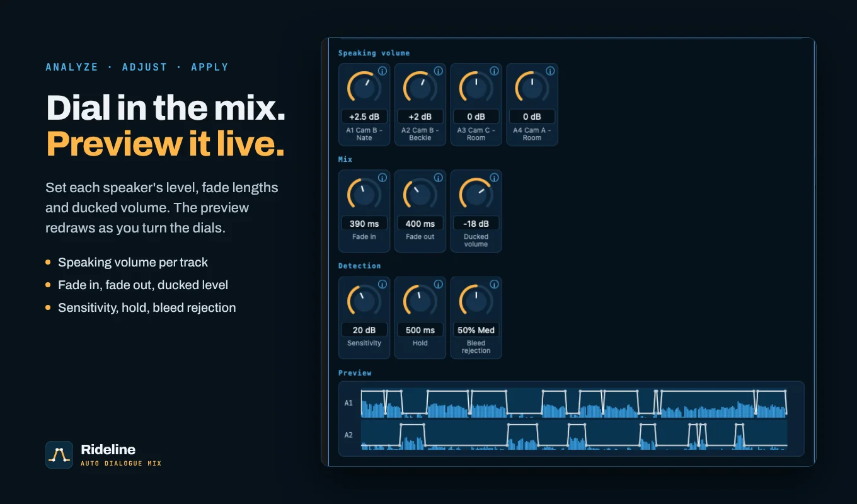857x504 pixels.
Task: Click the A3 Cam C - Room volume knob
Action: click(x=476, y=88)
